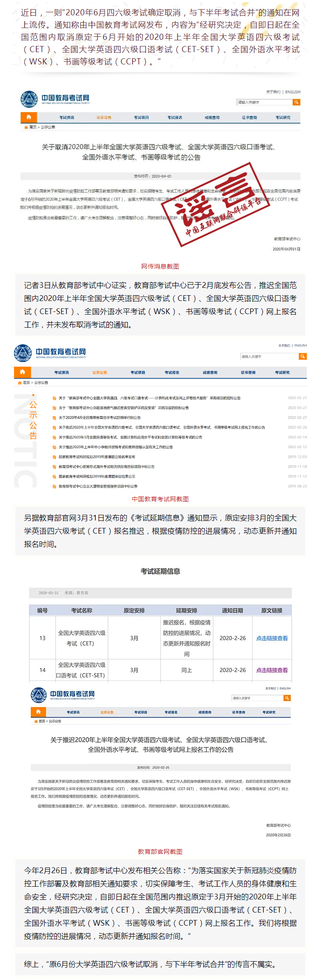Viewport: 319px width, 980px height.
Task: Click the document icon beside 国家教育考试科研规划2019年度课题立项名单发布
Action: pos(54,457)
